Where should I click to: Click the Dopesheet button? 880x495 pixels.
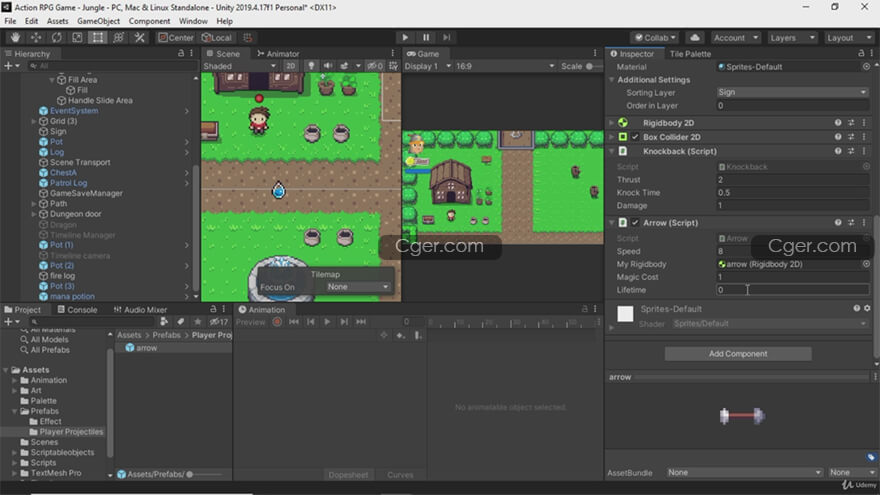[x=348, y=475]
